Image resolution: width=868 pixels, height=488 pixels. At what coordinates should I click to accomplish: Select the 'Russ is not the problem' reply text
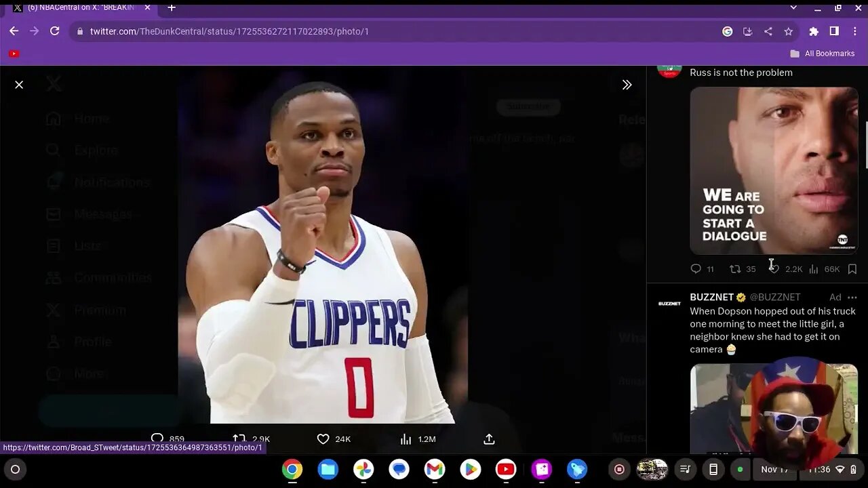(x=741, y=73)
